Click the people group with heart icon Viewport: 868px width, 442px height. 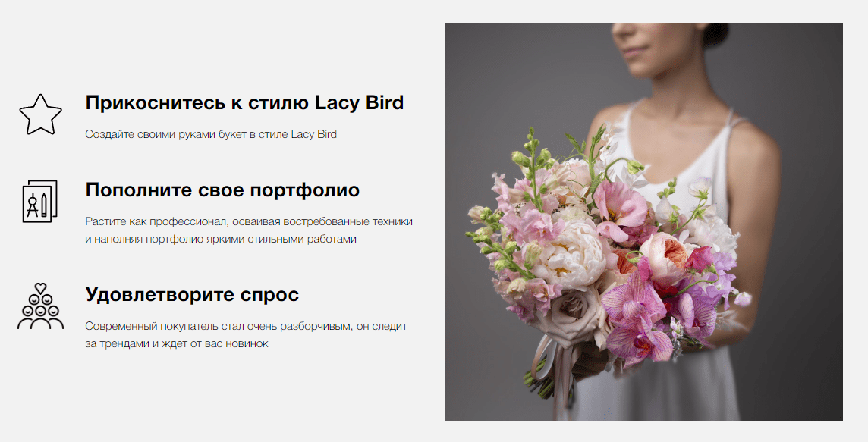point(40,306)
